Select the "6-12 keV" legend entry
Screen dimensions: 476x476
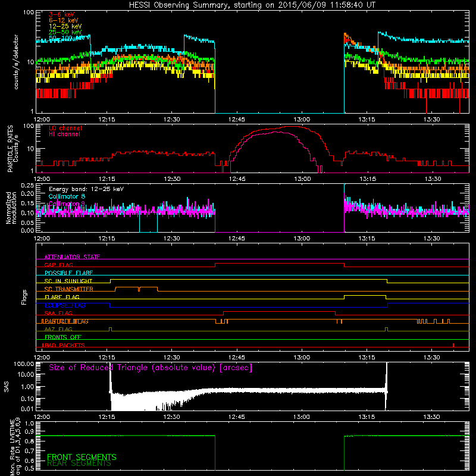(x=64, y=20)
